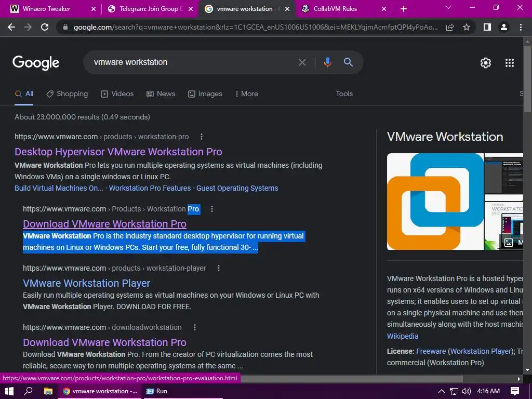Open VMware Workstation Player result
Screen dimensions: 532x399
click(x=87, y=283)
